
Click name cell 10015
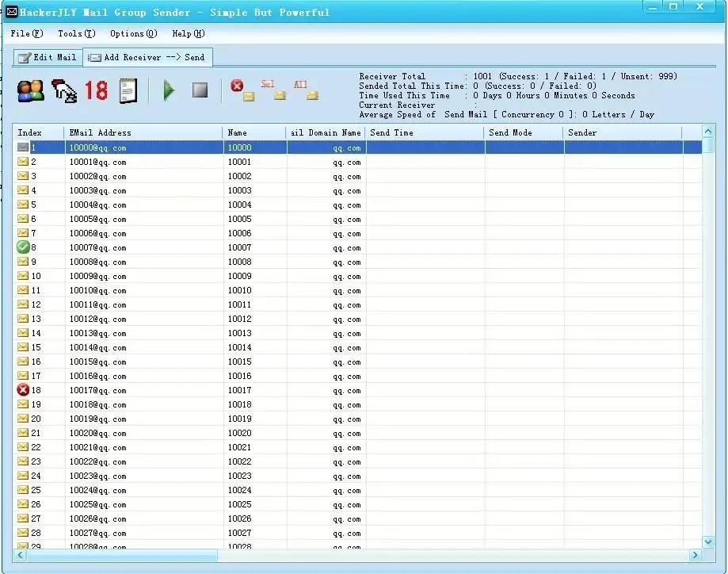coord(239,362)
